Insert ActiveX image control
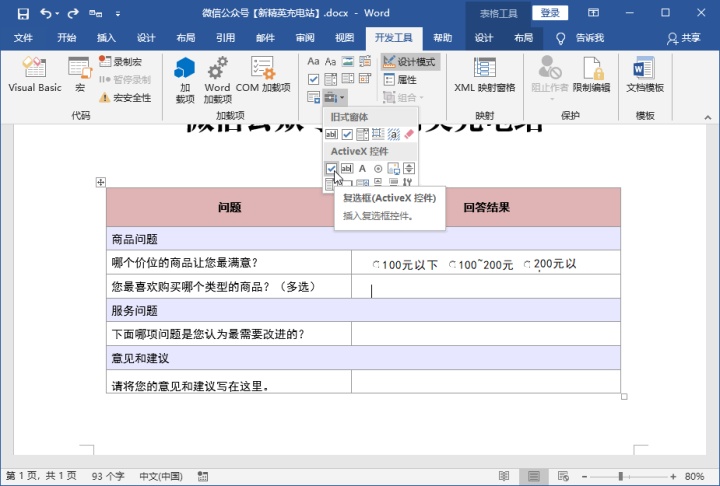This screenshot has height=486, width=720. click(394, 169)
